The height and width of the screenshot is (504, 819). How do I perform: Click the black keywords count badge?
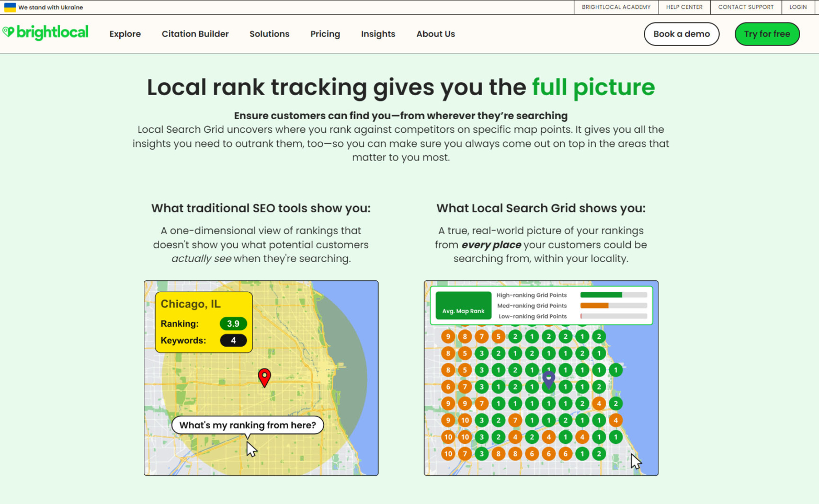233,340
